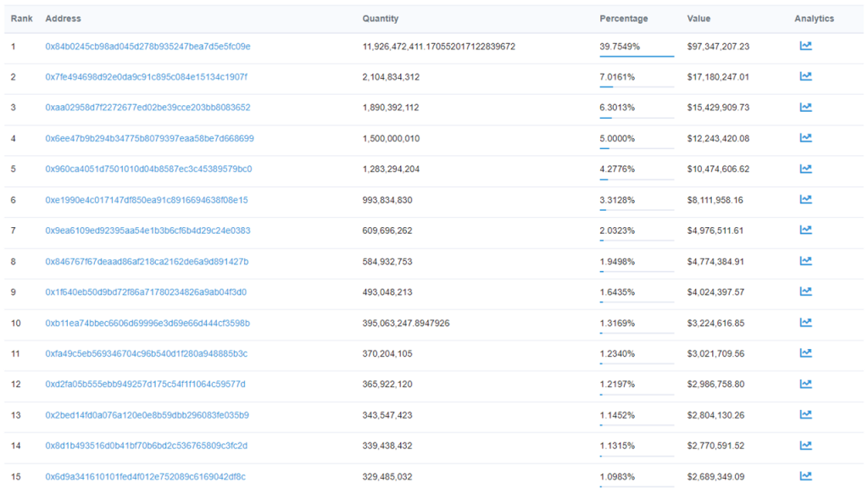This screenshot has width=868, height=488.
Task: Select value $10,474,606.62
Action: tap(718, 169)
